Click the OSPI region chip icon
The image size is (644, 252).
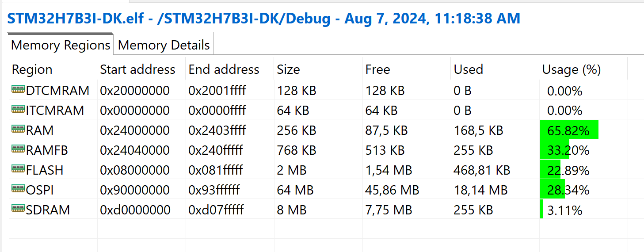(18, 189)
